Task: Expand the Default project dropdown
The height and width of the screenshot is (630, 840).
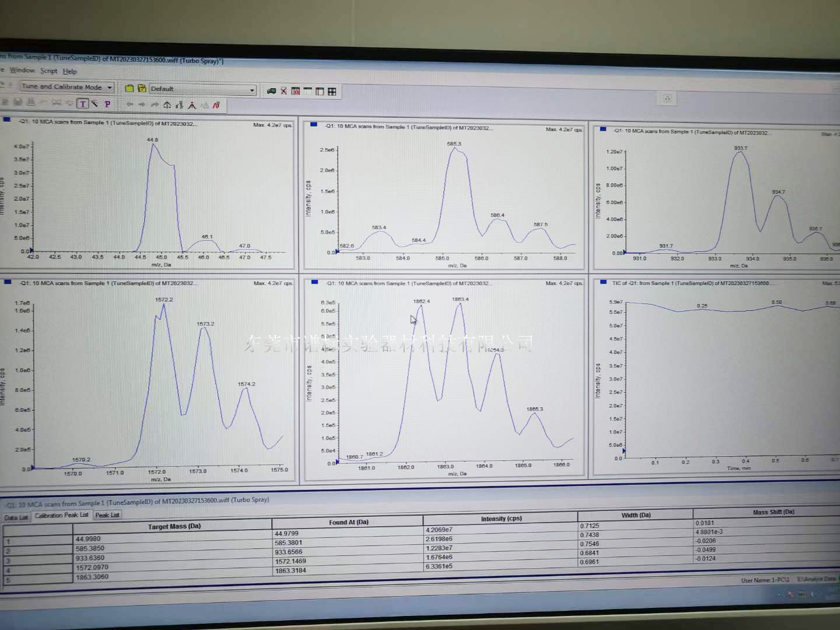Action: click(252, 90)
